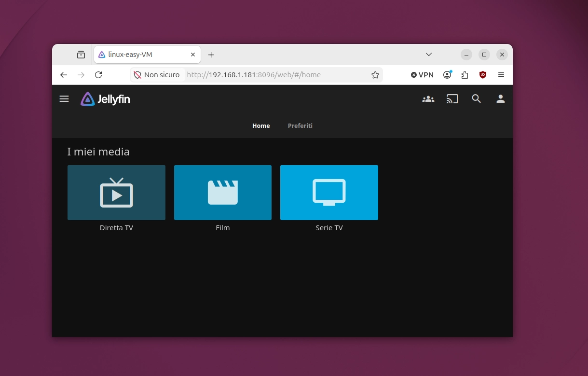Click the I miei media heading
This screenshot has width=588, height=376.
(x=98, y=152)
